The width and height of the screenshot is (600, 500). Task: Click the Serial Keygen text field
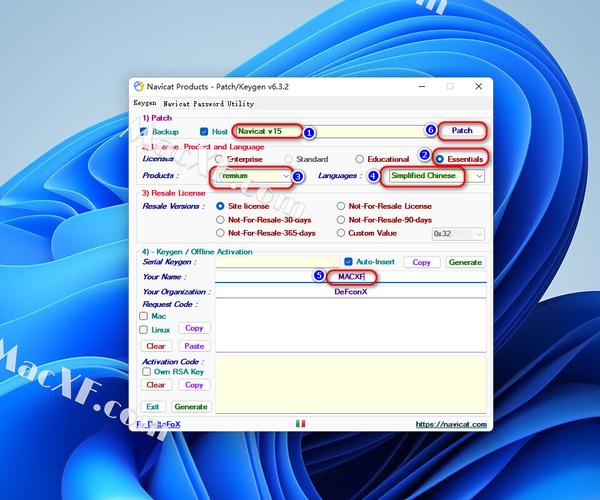(277, 262)
